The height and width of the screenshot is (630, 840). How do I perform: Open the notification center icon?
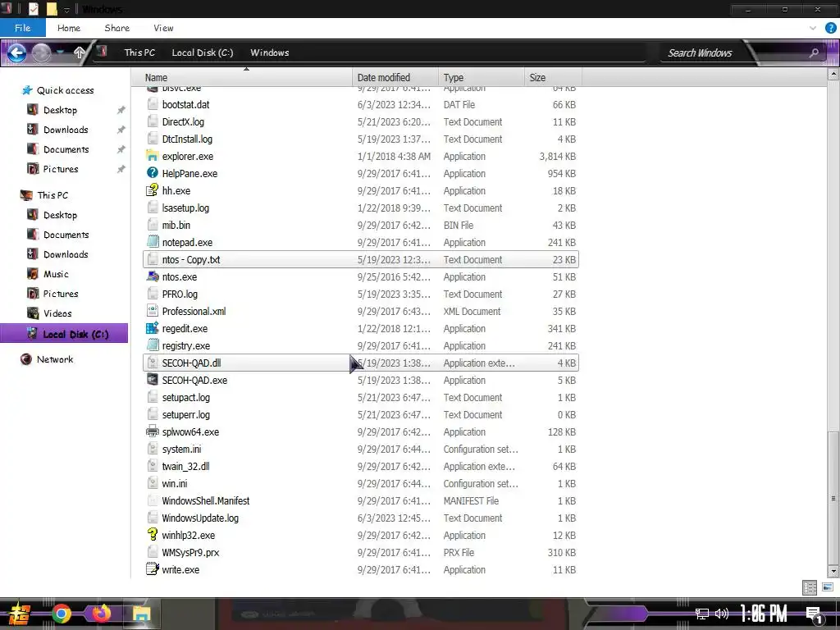pyautogui.click(x=815, y=614)
